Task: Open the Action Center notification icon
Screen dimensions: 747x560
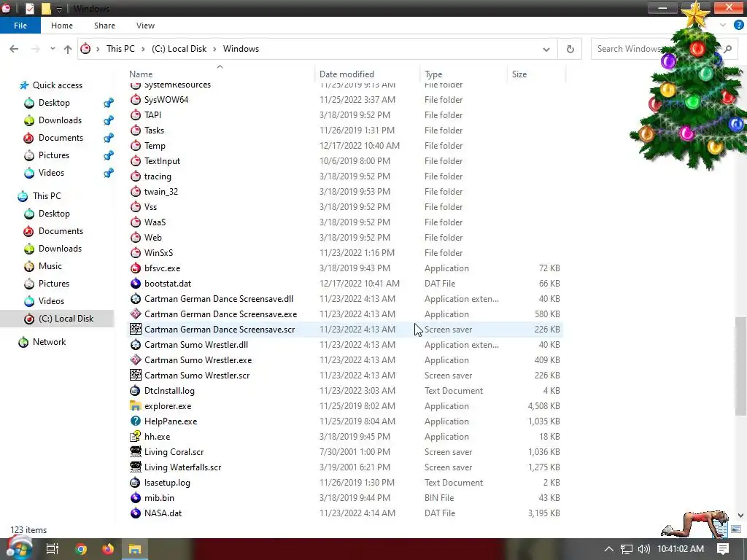Action: (x=723, y=548)
